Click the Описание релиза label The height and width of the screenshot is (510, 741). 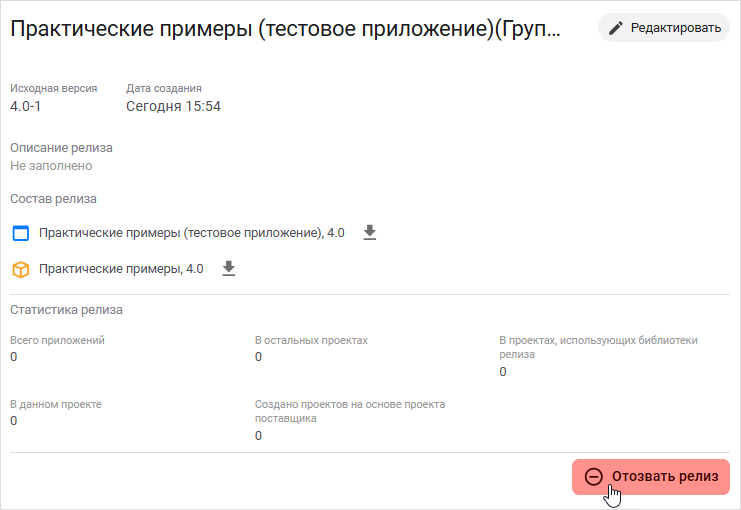click(x=61, y=148)
